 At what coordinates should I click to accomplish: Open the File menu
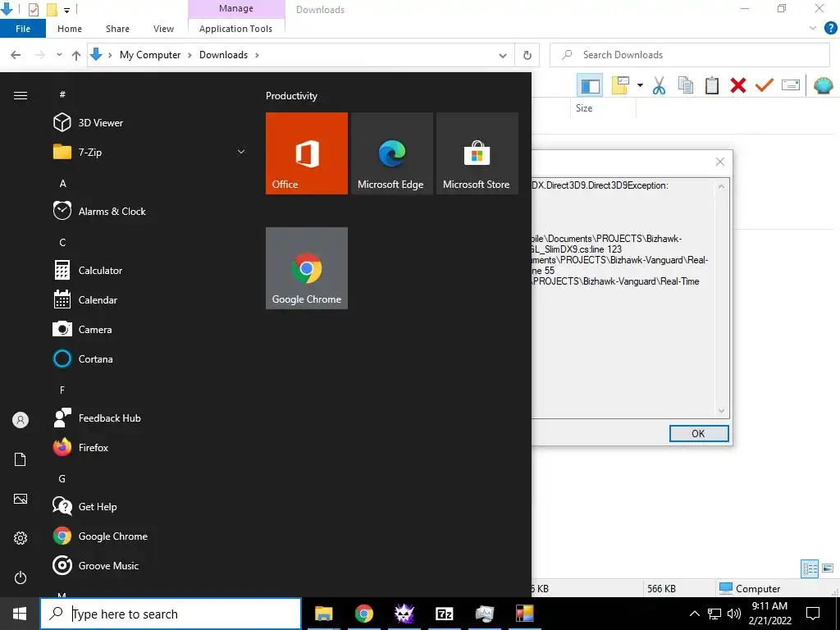click(23, 29)
